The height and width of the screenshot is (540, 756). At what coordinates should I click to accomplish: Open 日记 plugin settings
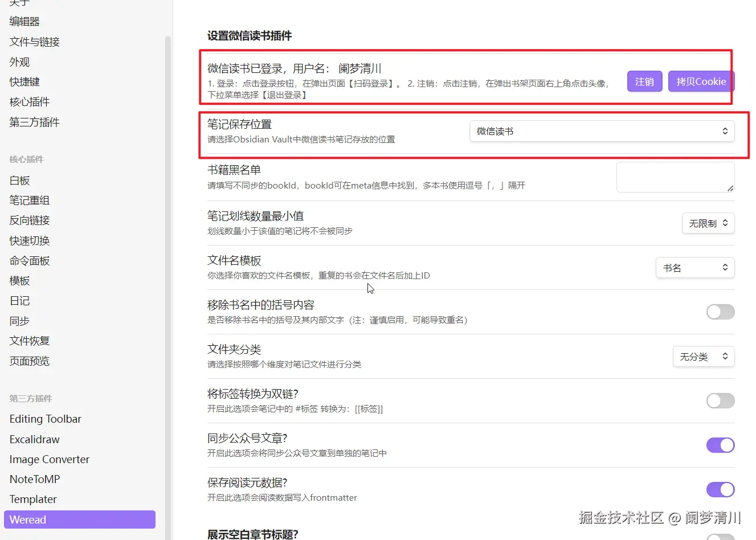19,300
